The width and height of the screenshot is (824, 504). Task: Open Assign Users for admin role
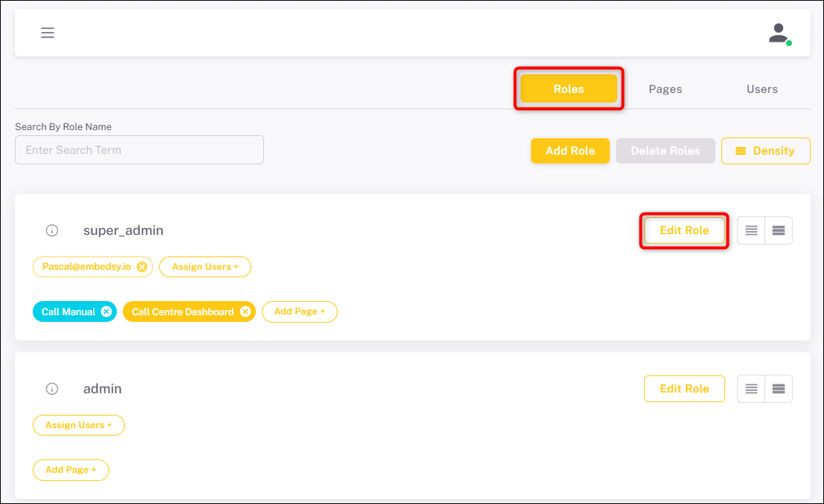78,424
